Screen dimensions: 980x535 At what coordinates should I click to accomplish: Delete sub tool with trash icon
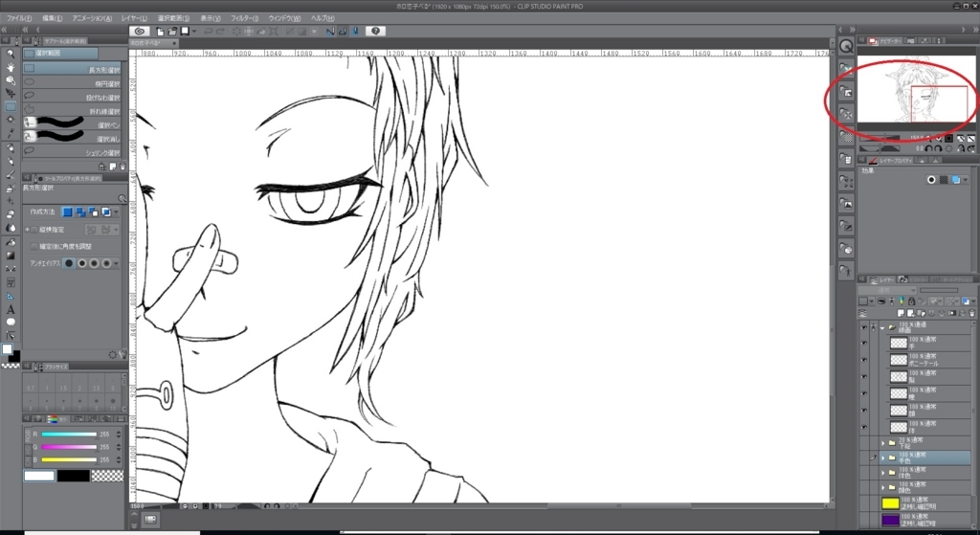122,167
